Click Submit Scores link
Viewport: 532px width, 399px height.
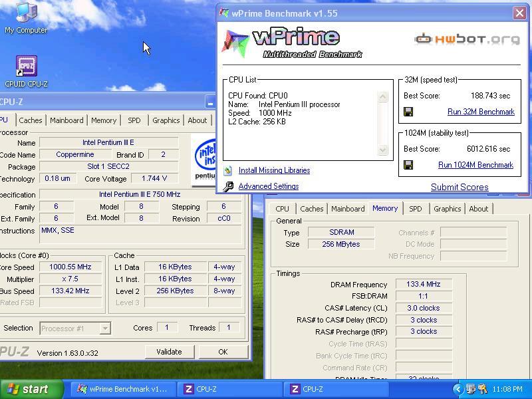460,187
